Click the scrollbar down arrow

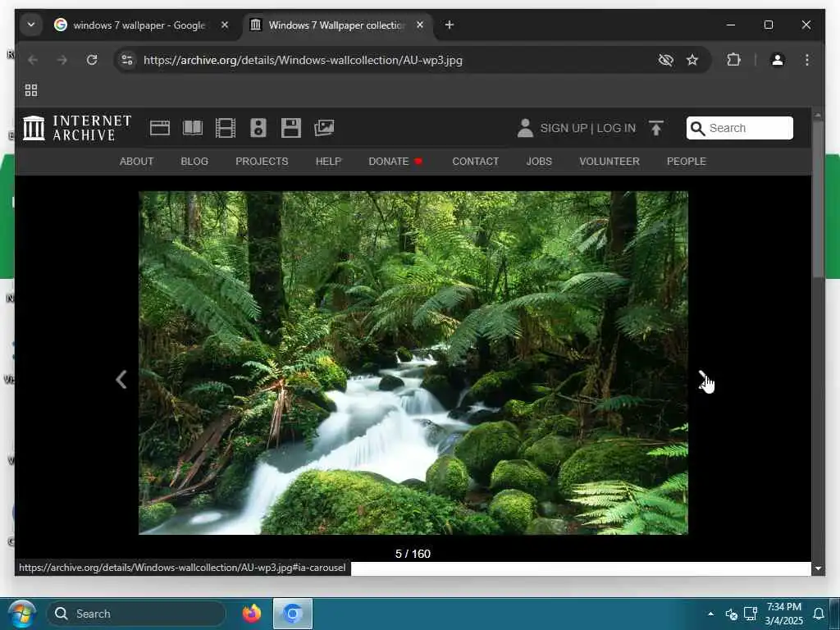818,568
